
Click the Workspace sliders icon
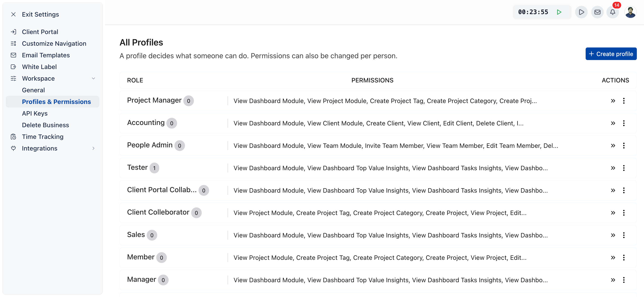coord(13,78)
